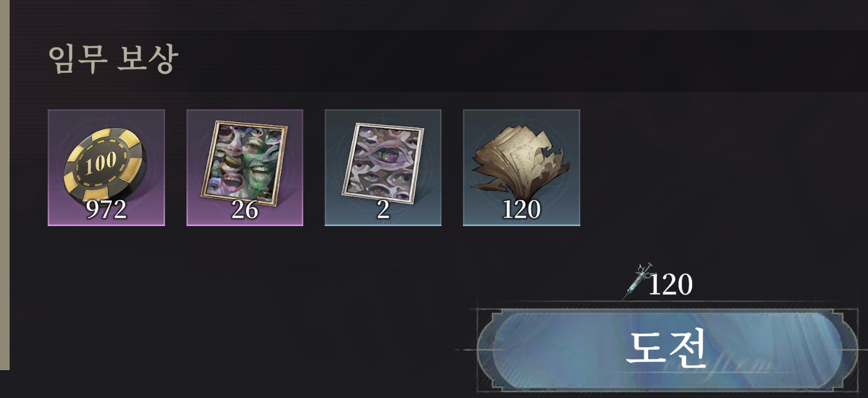Open the eye painting reward details
Screen dimensions: 868x398
coord(383,167)
